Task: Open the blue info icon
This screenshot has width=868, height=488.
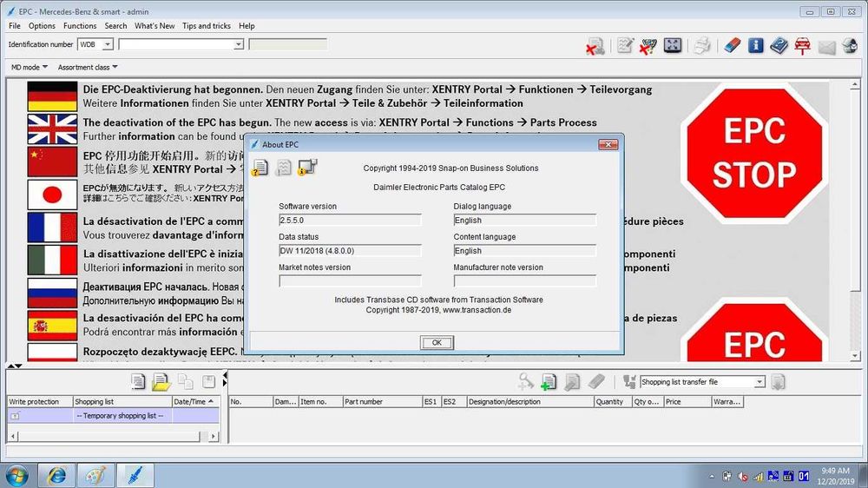Action: pos(756,46)
